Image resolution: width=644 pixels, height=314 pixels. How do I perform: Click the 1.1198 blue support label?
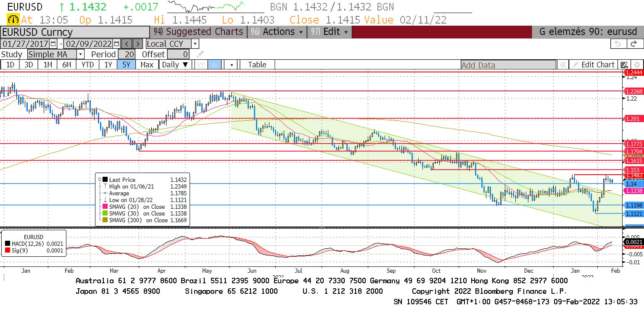pyautogui.click(x=633, y=205)
